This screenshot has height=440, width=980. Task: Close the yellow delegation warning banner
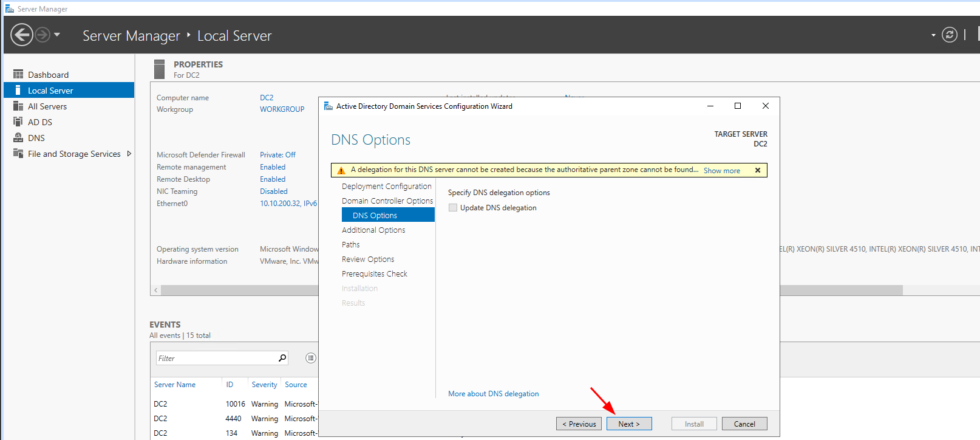pos(758,170)
